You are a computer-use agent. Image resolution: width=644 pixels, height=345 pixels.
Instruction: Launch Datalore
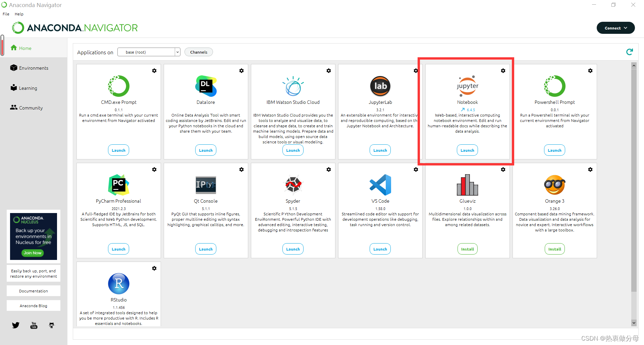pos(206,150)
